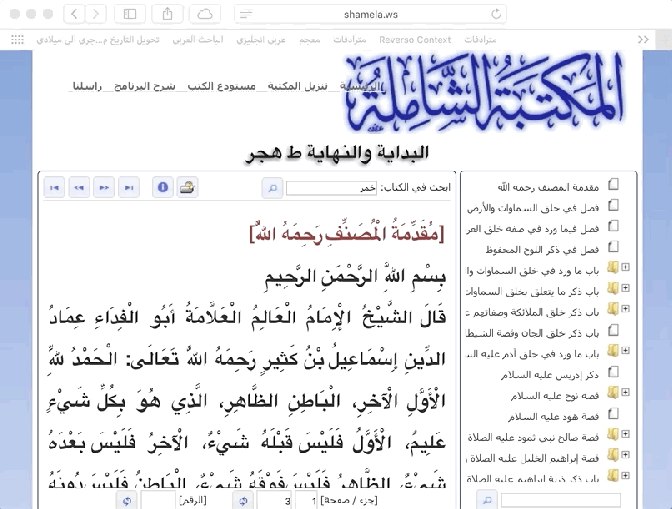
Task: Click the last page navigation button
Action: pyautogui.click(x=128, y=187)
